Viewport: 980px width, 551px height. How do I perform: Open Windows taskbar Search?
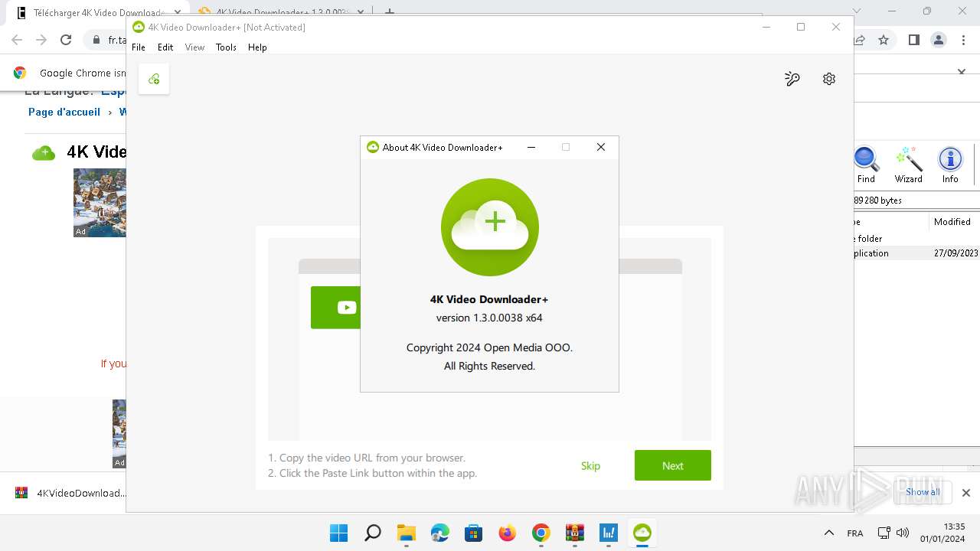click(x=373, y=533)
